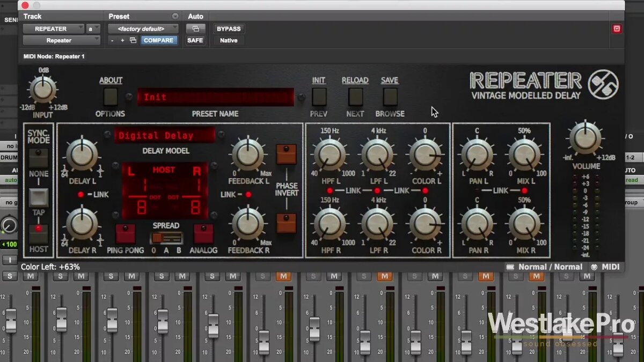Select previous preset with minus button
The image size is (644, 362).
coord(112,40)
